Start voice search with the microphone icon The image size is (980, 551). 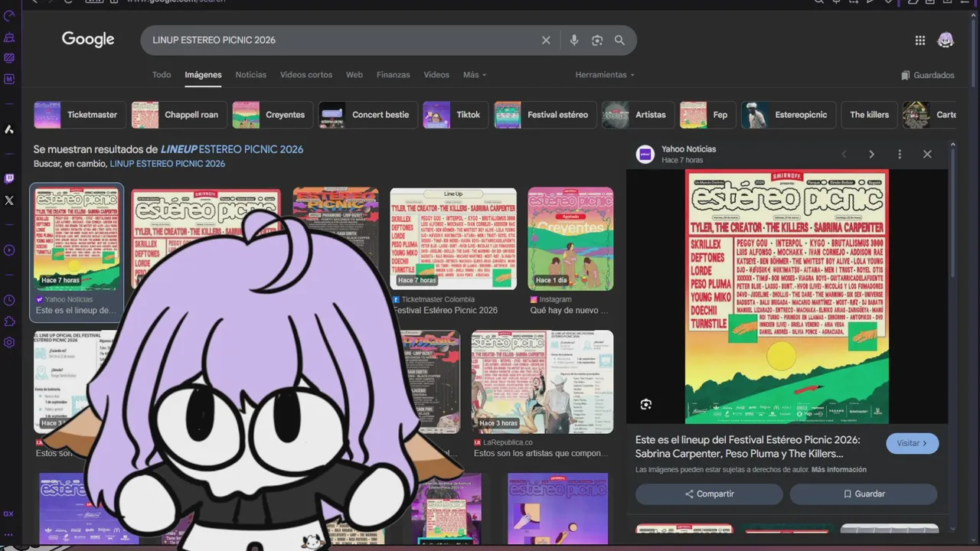click(x=574, y=41)
